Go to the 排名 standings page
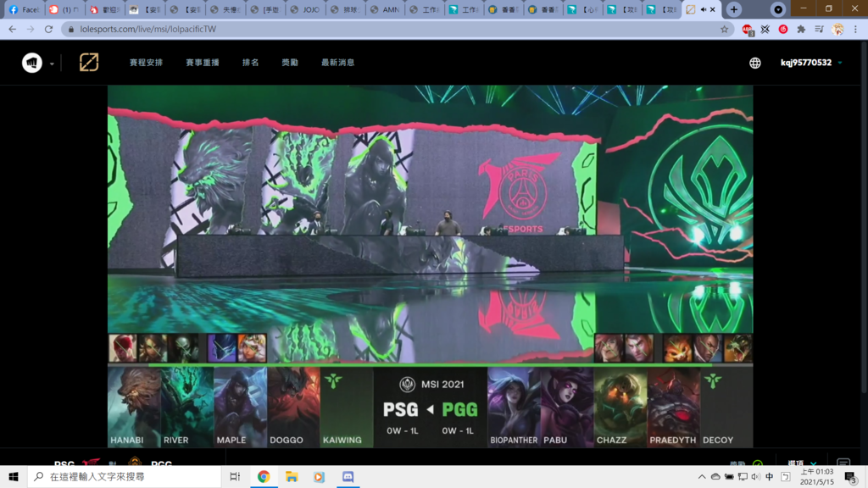This screenshot has height=488, width=868. 251,63
